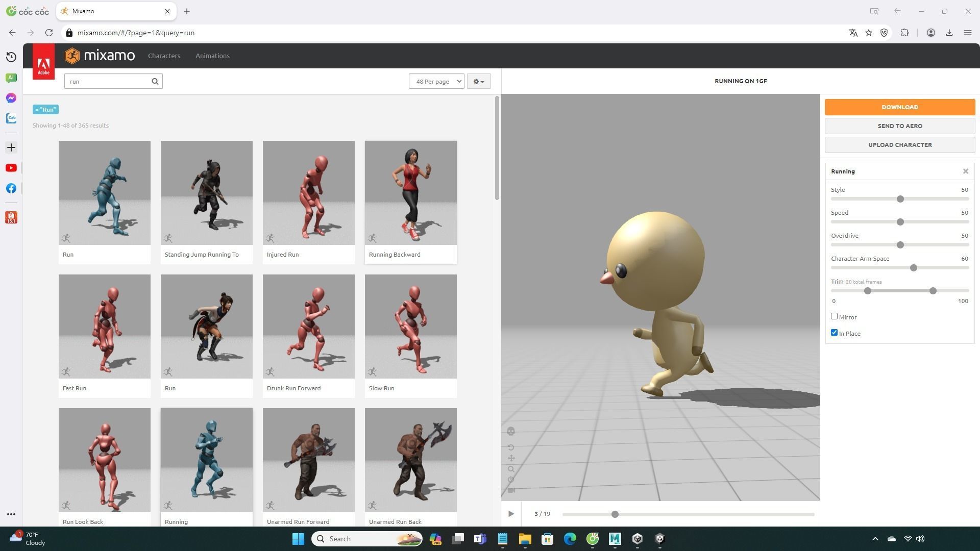The height and width of the screenshot is (551, 980).
Task: Open Zalo in browser sidebar
Action: pos(11,118)
